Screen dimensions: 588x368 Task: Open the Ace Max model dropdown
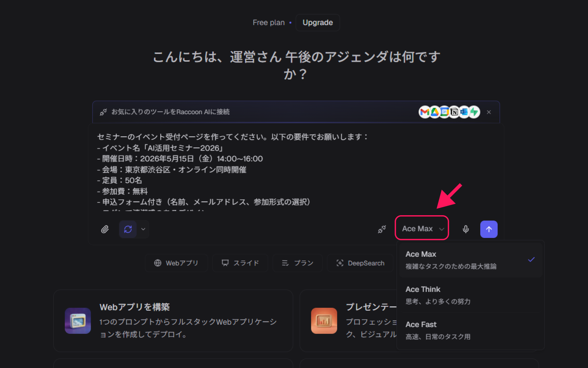pos(422,228)
